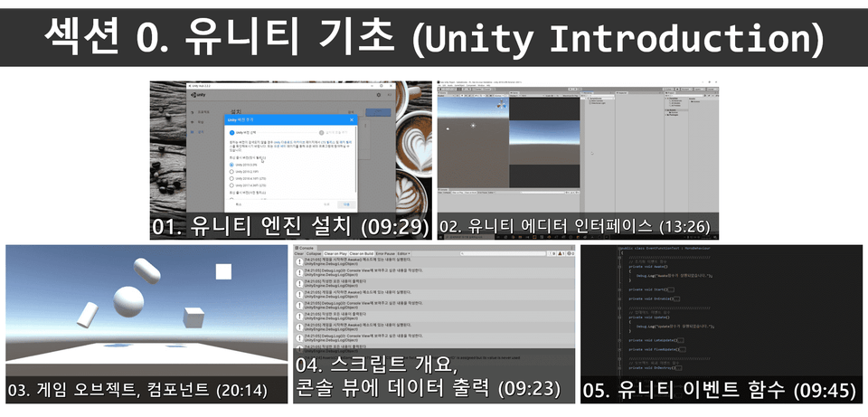Open the Editor dropdown in Console toolbar
868x417 pixels.
point(403,253)
